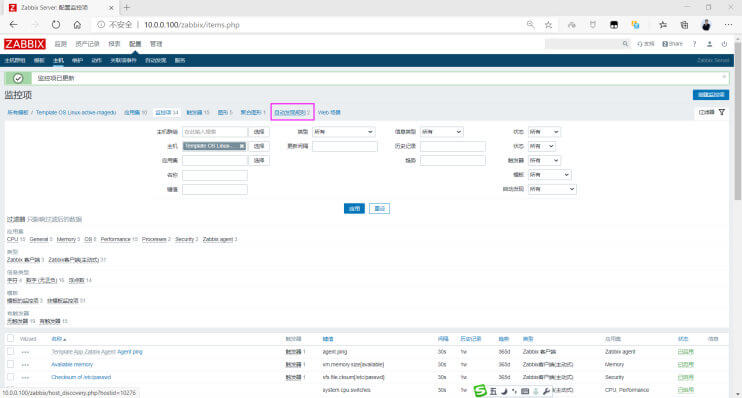Screen dimensions: 742x398
Task: Click the Zabbix logout power icon
Action: pyautogui.click(x=724, y=44)
